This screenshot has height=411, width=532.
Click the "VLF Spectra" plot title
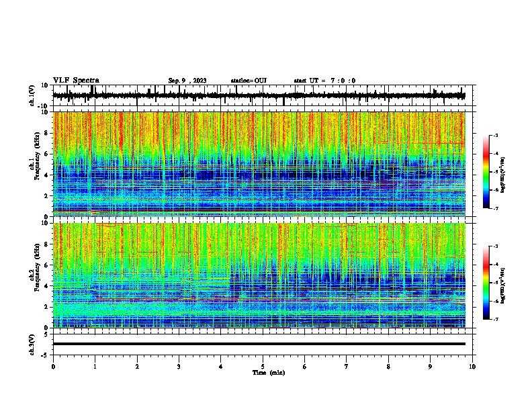tap(76, 81)
